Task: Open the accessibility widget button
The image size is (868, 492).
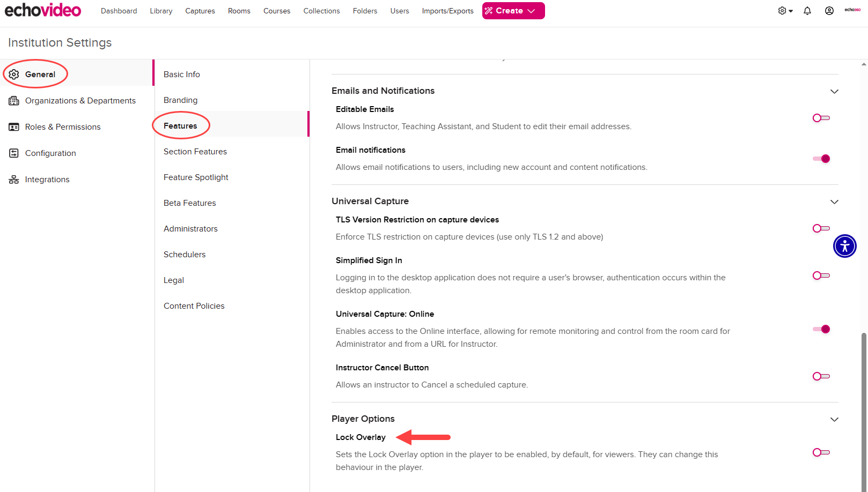Action: (x=845, y=246)
